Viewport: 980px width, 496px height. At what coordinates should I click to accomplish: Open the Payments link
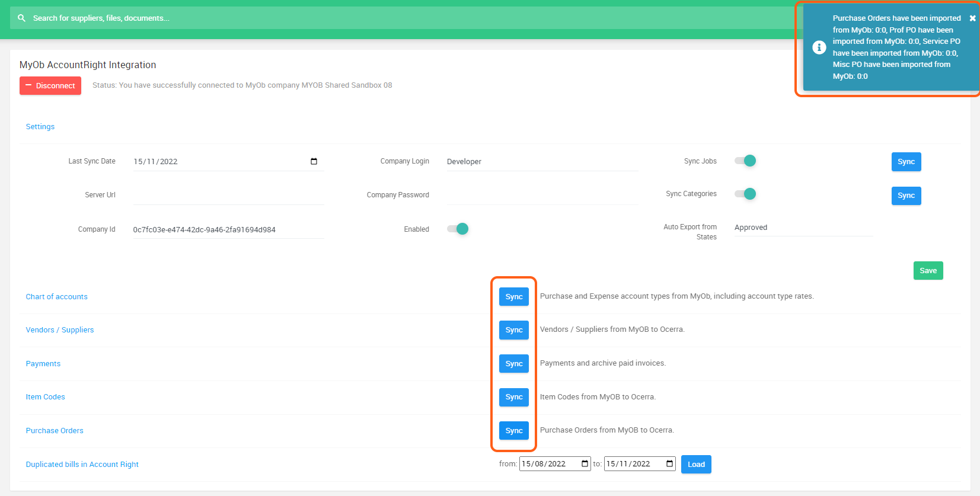coord(43,364)
